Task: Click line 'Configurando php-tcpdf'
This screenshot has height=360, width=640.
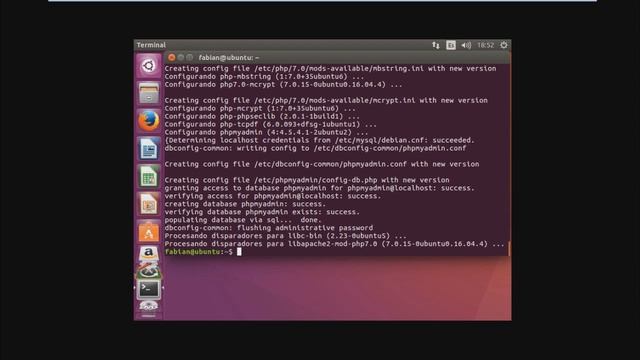Action: [271, 124]
